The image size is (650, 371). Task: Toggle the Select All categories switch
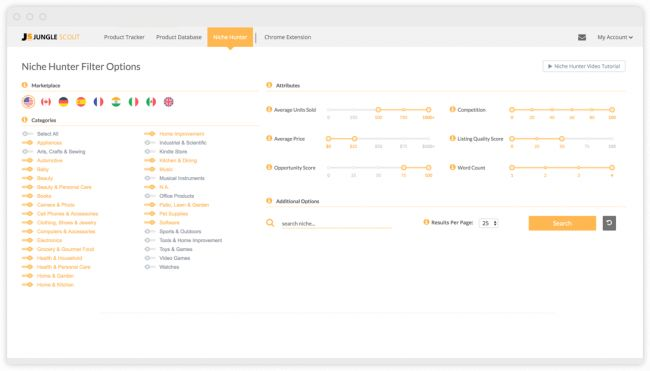pyautogui.click(x=27, y=134)
